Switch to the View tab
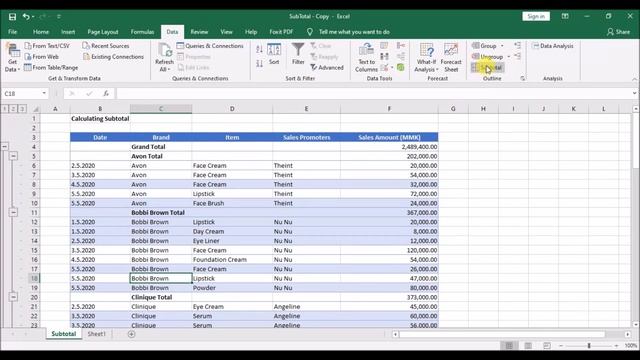 (x=227, y=32)
